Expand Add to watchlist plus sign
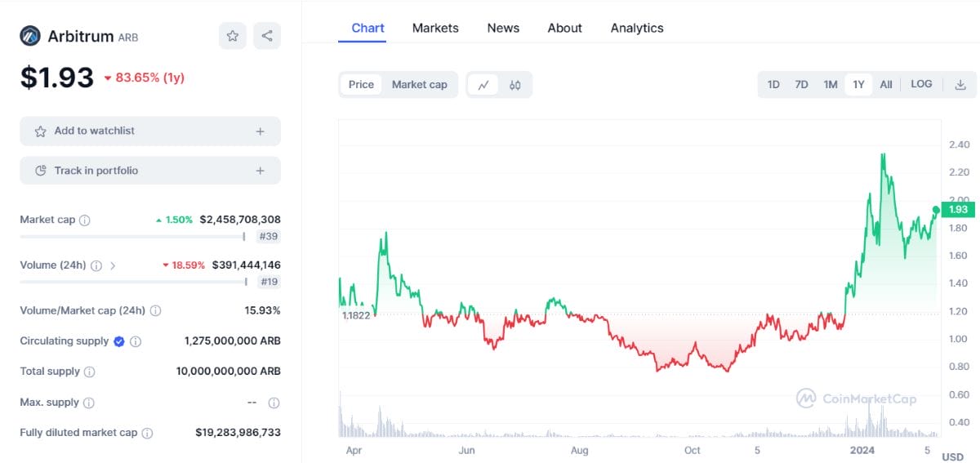Image resolution: width=980 pixels, height=463 pixels. 261,131
